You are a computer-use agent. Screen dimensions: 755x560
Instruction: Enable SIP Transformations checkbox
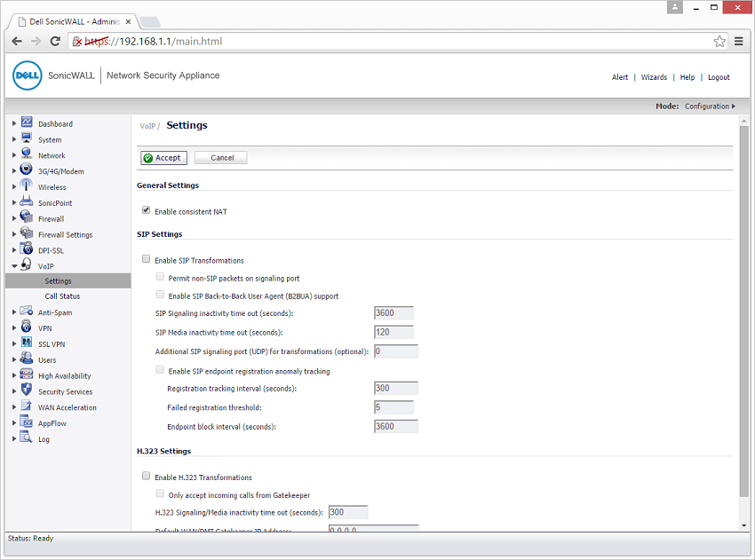click(x=146, y=259)
